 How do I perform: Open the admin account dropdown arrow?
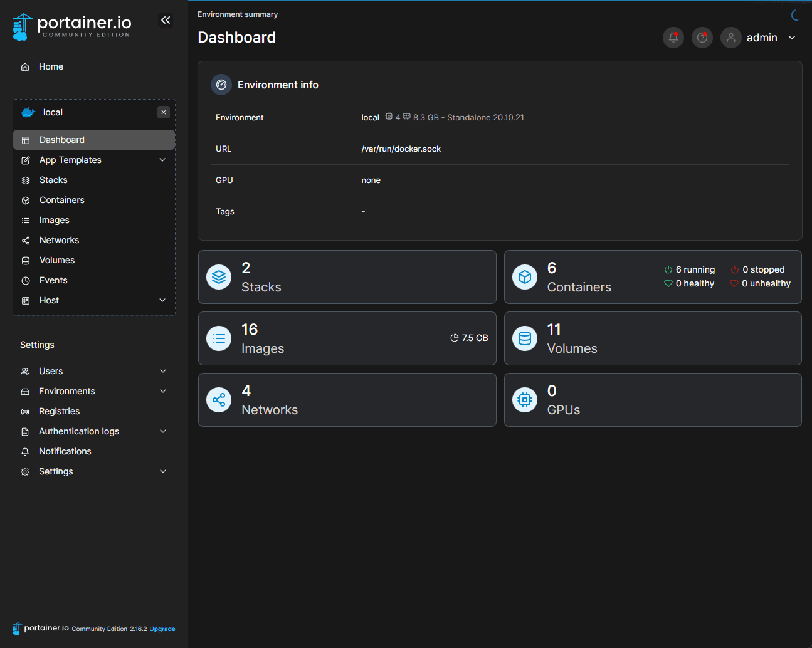point(792,38)
